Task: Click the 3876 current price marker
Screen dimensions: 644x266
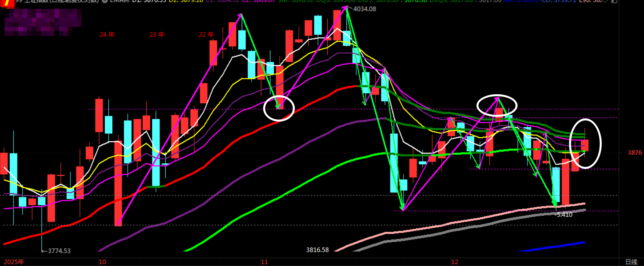Action: [635, 153]
